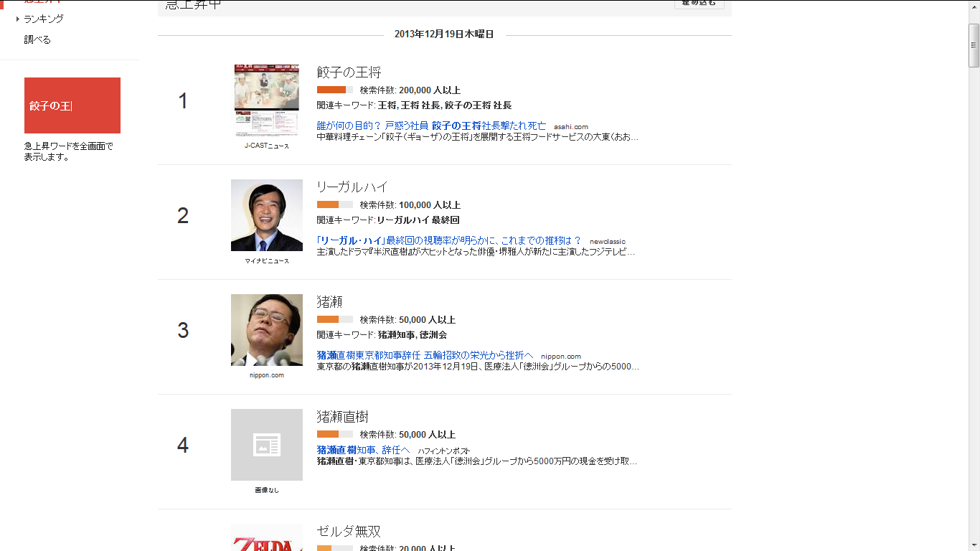
Task: Click the scrollbar down arrow
Action: pyautogui.click(x=974, y=545)
